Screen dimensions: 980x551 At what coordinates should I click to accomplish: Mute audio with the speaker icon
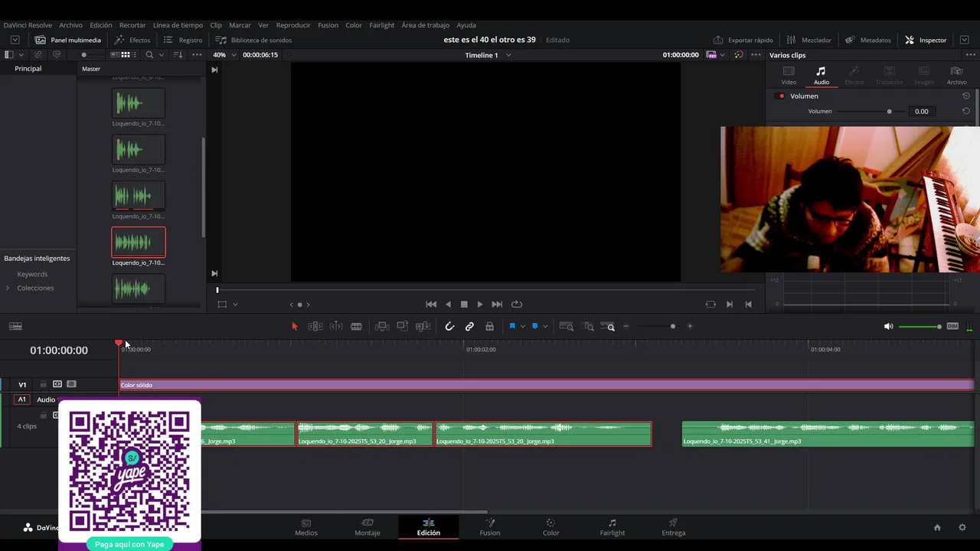888,326
